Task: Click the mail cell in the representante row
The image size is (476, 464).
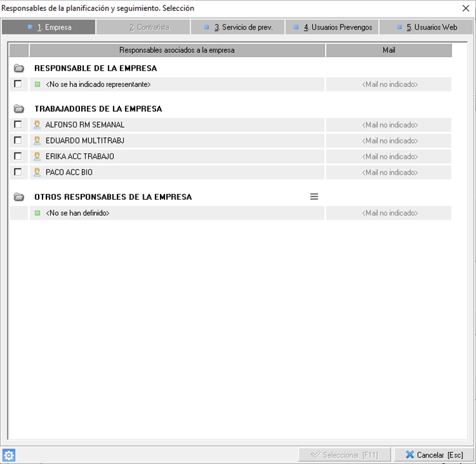Action: (388, 84)
